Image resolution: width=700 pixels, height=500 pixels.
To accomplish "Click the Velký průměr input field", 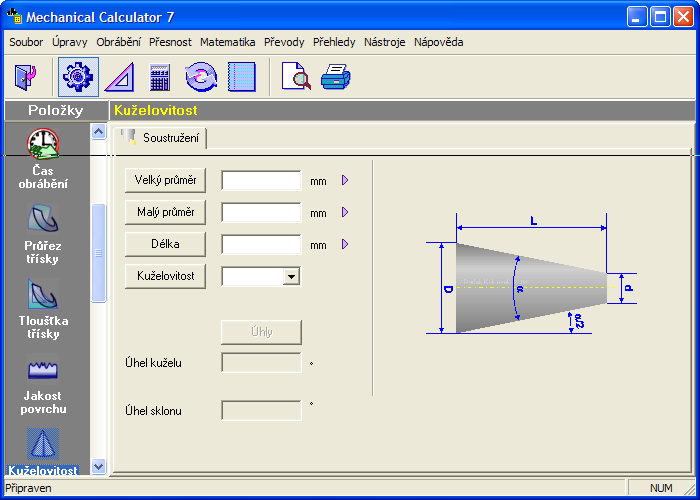I will (261, 180).
